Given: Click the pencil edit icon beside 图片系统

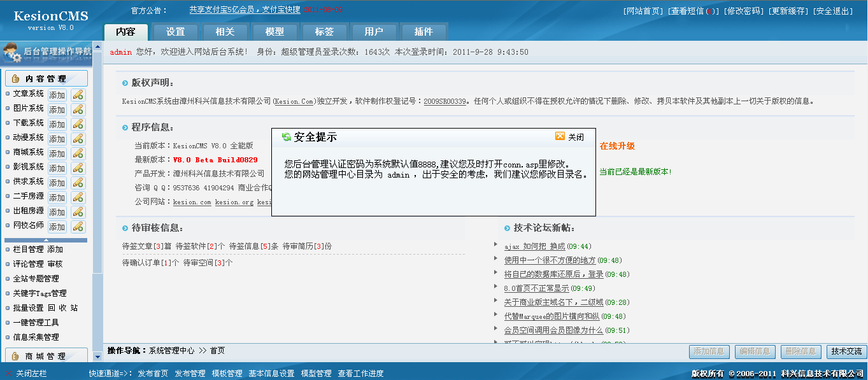Looking at the screenshot, I should pyautogui.click(x=78, y=109).
